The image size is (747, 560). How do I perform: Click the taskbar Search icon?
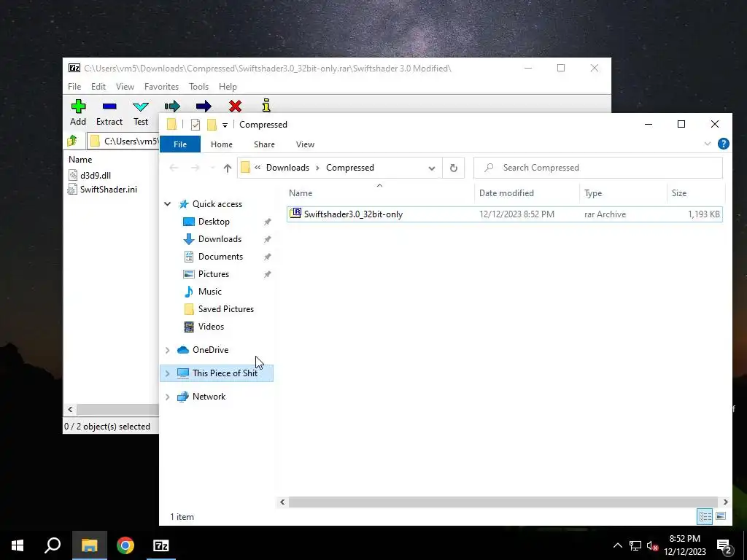click(53, 545)
